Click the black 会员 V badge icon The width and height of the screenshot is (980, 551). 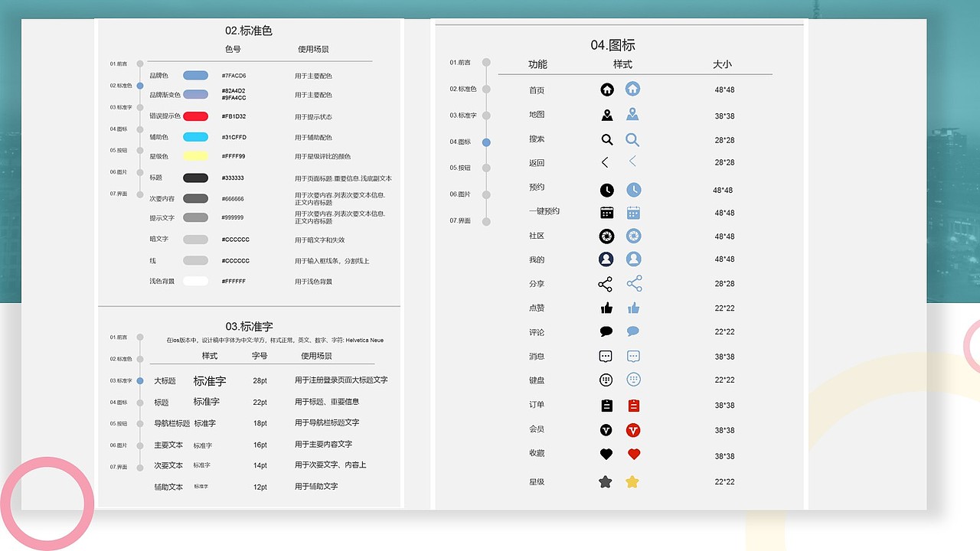(x=606, y=430)
